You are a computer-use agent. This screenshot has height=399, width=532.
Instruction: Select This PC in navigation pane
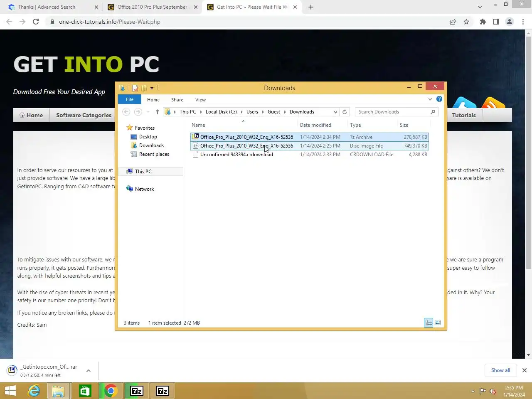(x=143, y=171)
